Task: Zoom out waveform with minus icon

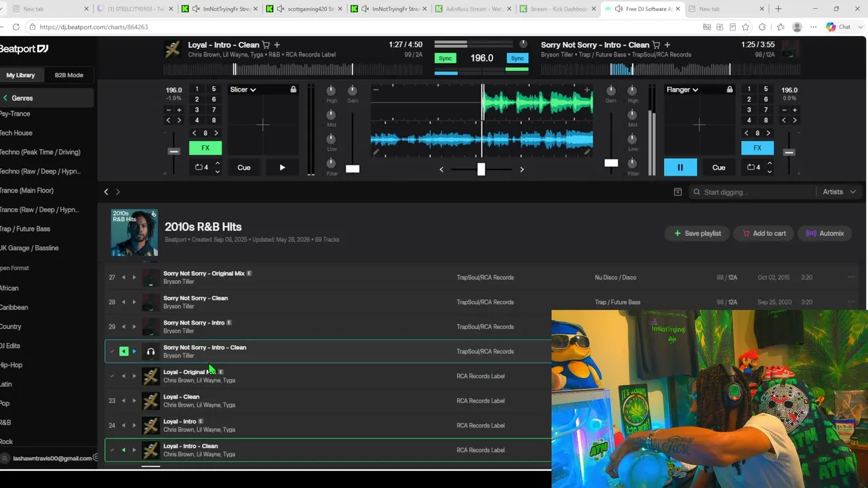Action: [x=376, y=89]
